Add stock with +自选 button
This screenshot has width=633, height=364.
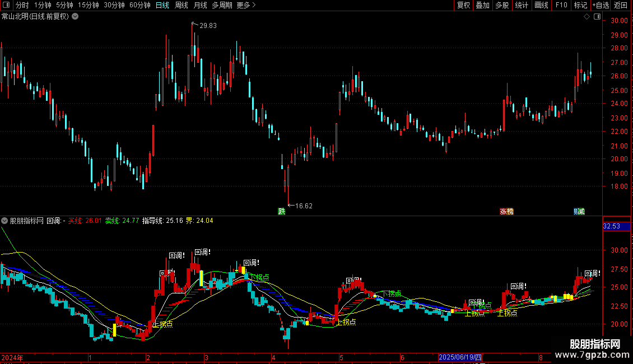coord(601,5)
